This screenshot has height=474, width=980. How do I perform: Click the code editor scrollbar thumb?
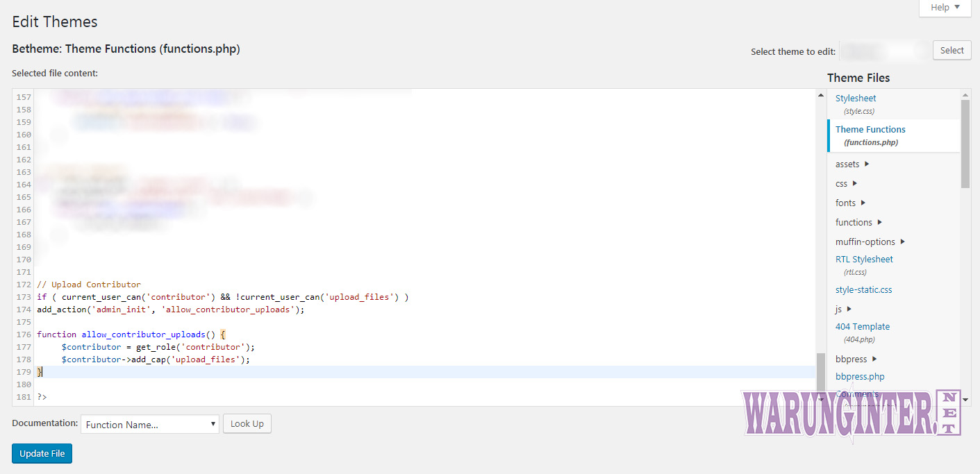click(821, 373)
